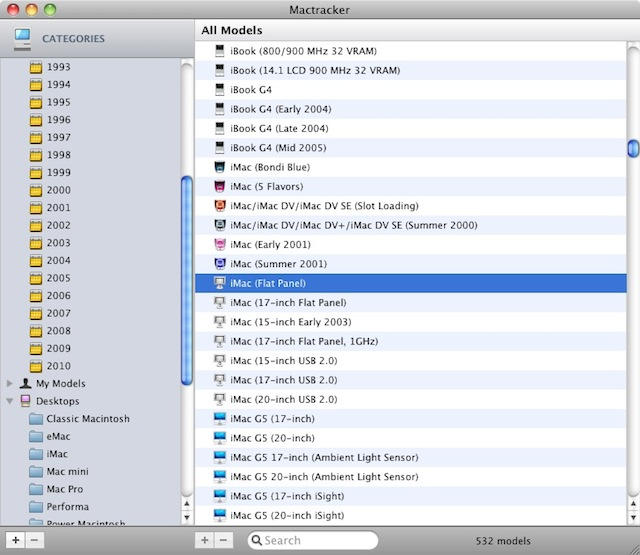This screenshot has width=640, height=555.
Task: Select the eMac category
Action: pos(60,437)
